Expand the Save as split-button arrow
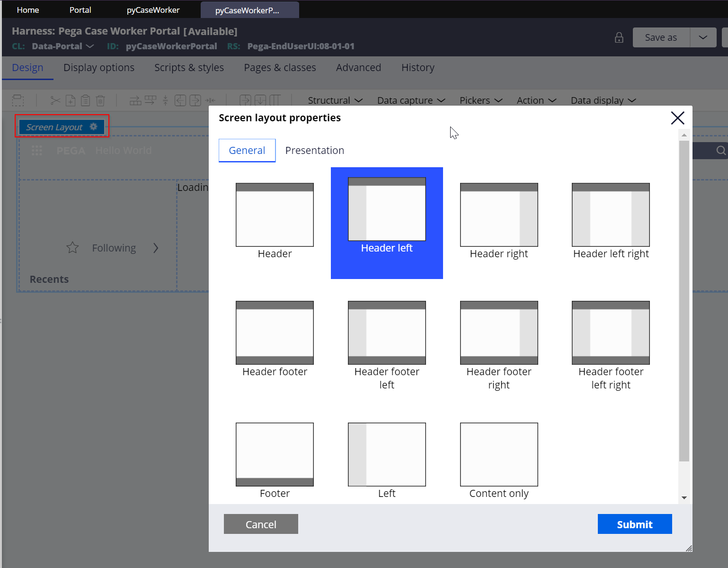 (x=703, y=37)
